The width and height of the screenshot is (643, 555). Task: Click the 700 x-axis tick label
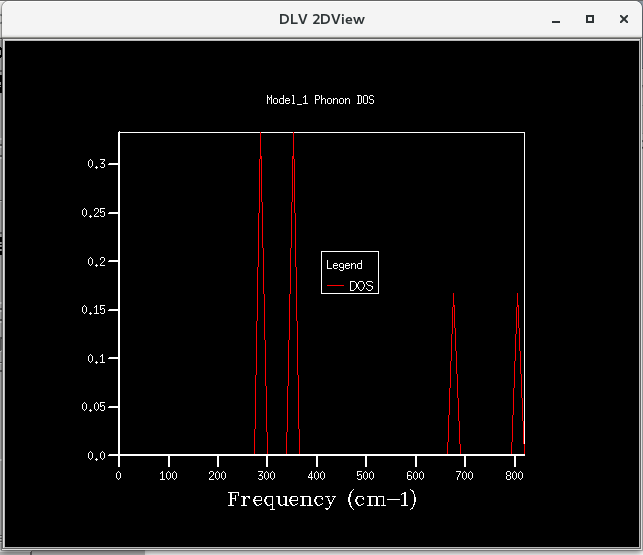point(465,476)
